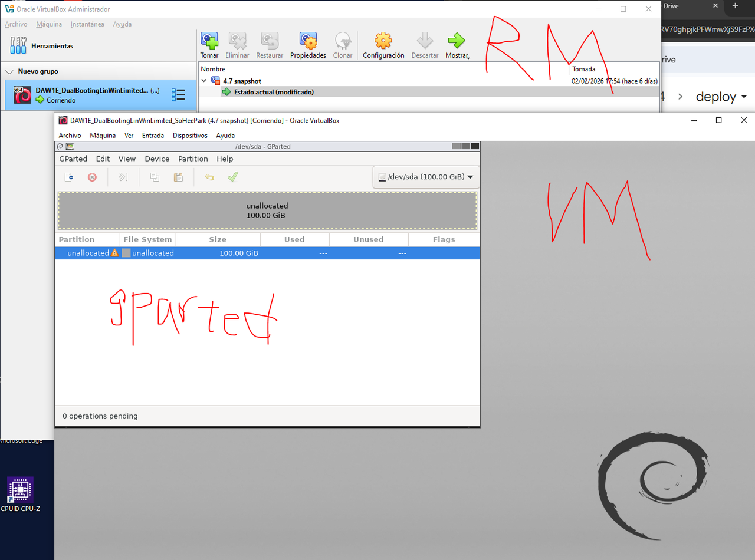The width and height of the screenshot is (755, 560).
Task: Collapse the Nuevo grupo section
Action: pos(9,71)
